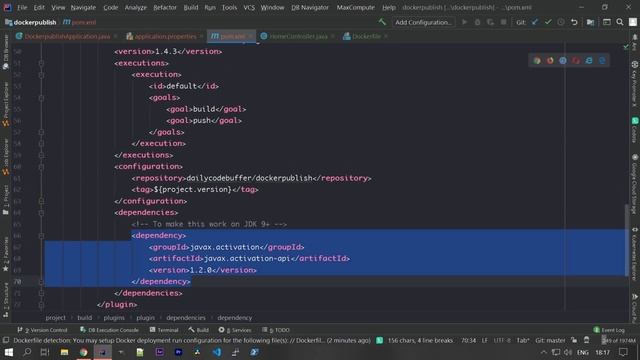Open the Google Cloud Storage side panel

(635, 184)
